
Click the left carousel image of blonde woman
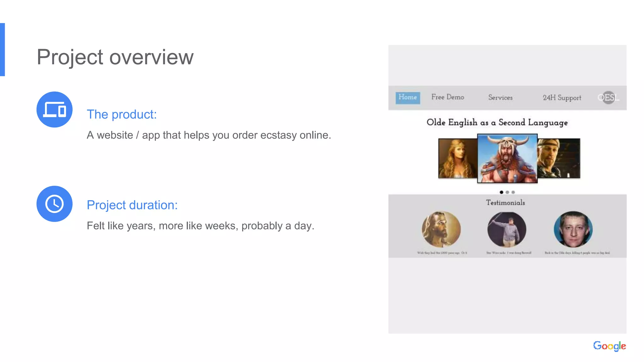click(458, 159)
